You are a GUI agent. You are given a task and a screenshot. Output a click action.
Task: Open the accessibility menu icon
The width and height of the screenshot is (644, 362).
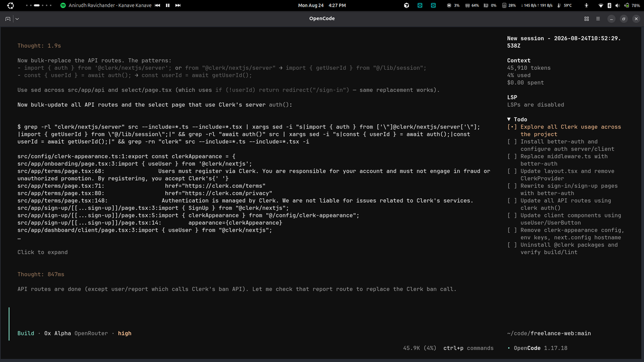pyautogui.click(x=586, y=5)
